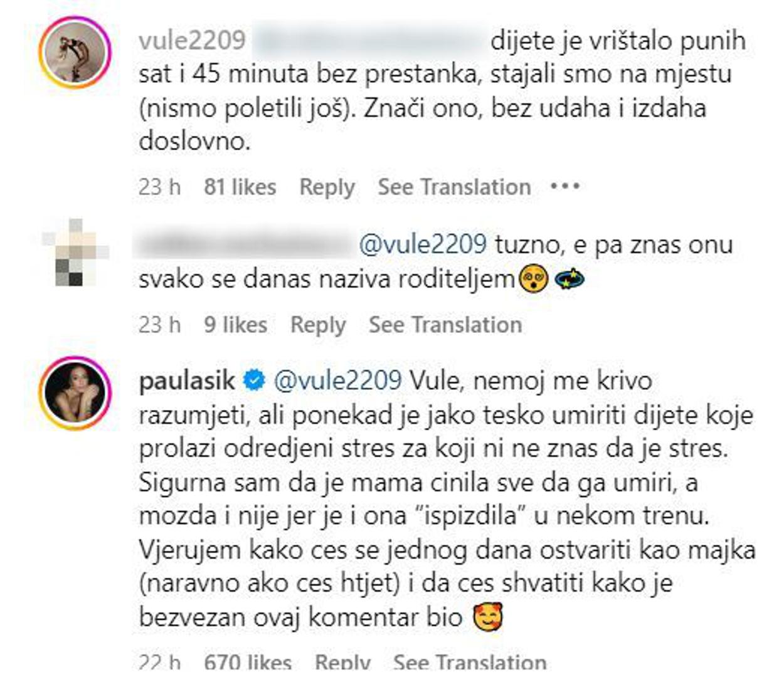See translation of vule2209's comment
Screen dimensions: 784x677
454,187
